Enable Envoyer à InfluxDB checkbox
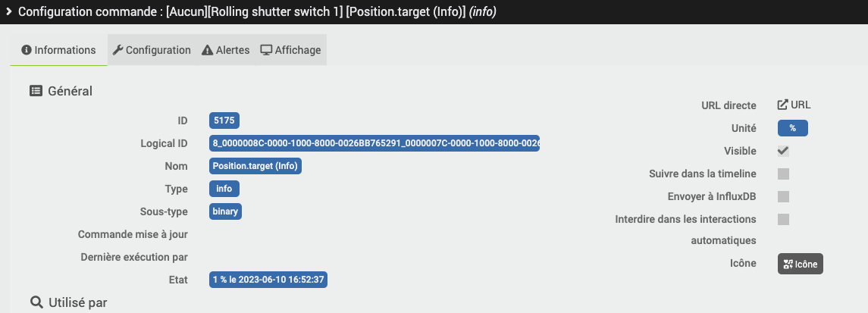The image size is (868, 313). point(783,196)
